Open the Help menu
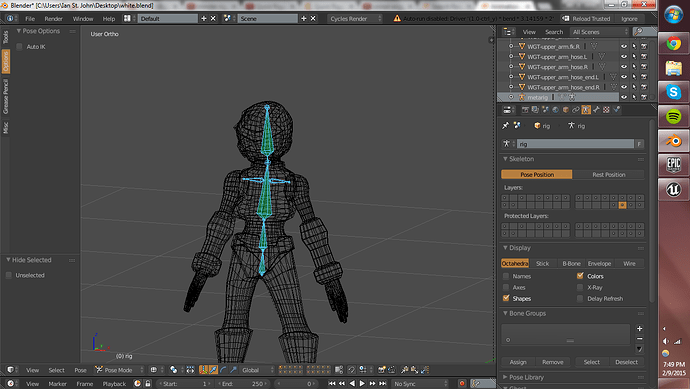This screenshot has height=389, width=690. click(109, 18)
